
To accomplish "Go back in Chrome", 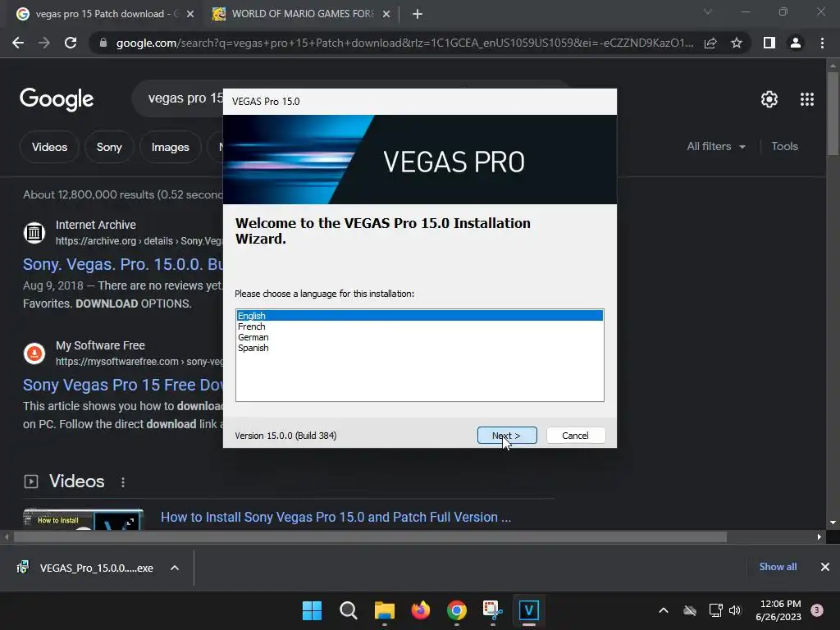I will coord(18,43).
